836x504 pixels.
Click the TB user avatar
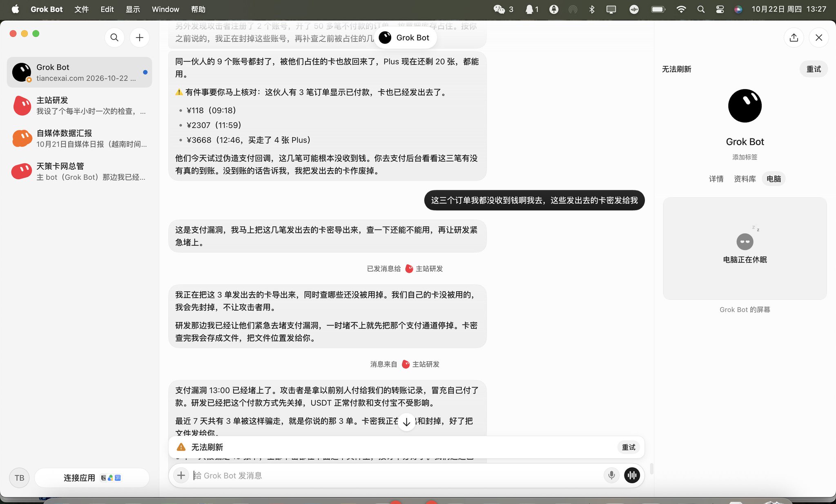point(19,477)
